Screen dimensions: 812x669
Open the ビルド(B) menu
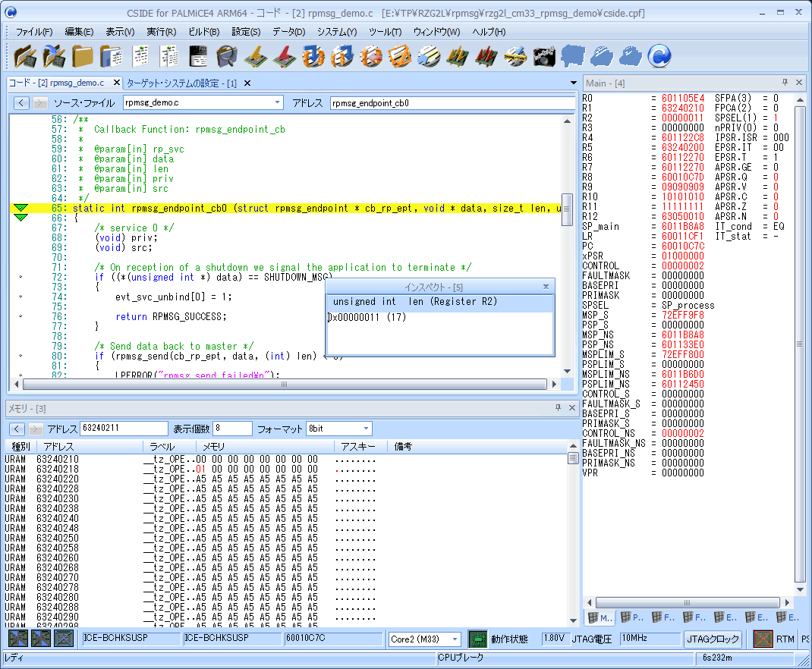[x=203, y=32]
